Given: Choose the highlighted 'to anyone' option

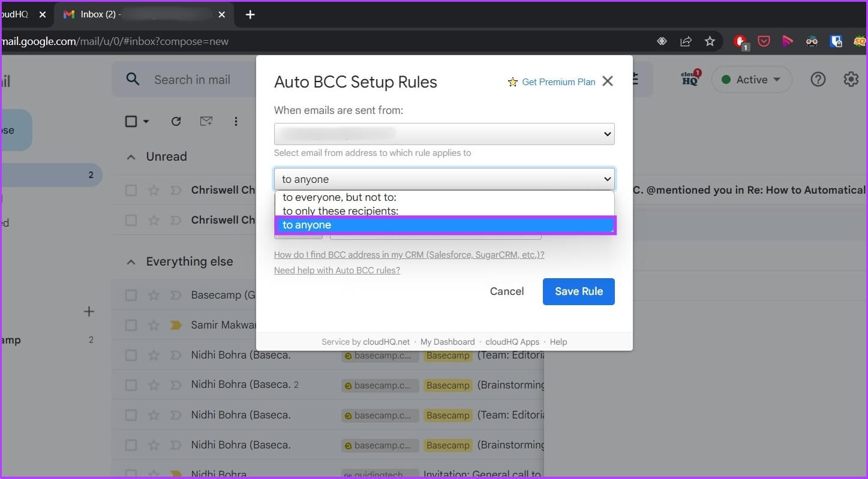Looking at the screenshot, I should (x=444, y=225).
